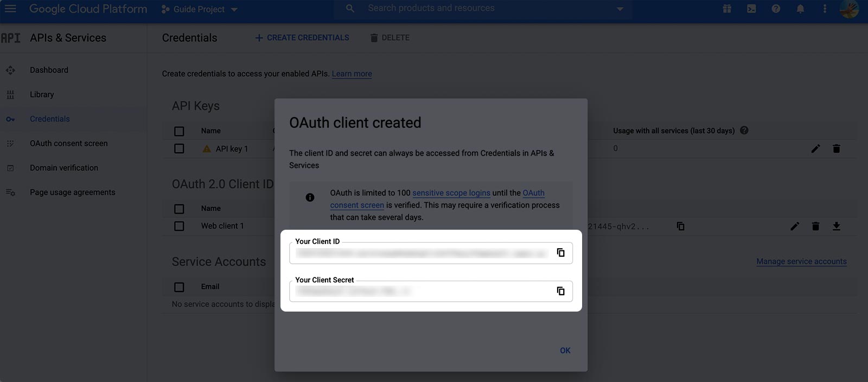
Task: Download Web client 1 credentials JSON
Action: point(836,226)
